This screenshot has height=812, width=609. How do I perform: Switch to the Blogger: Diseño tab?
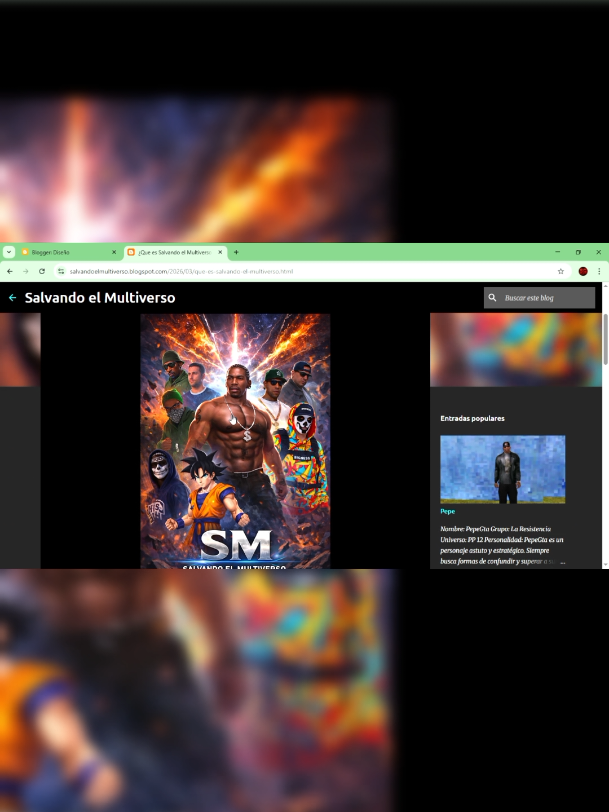click(x=70, y=252)
